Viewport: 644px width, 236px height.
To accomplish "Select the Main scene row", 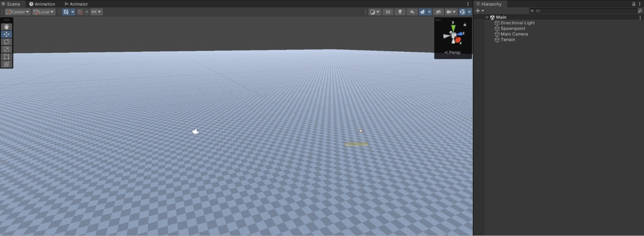I will click(559, 17).
